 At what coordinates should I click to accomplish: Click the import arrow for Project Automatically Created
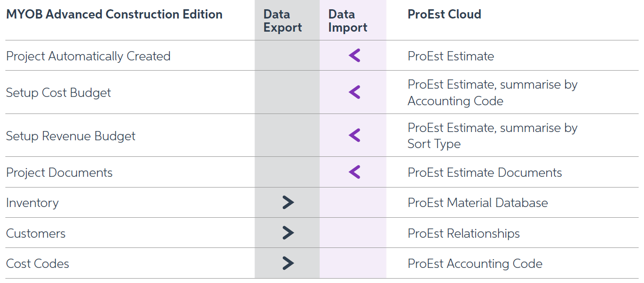(x=354, y=56)
